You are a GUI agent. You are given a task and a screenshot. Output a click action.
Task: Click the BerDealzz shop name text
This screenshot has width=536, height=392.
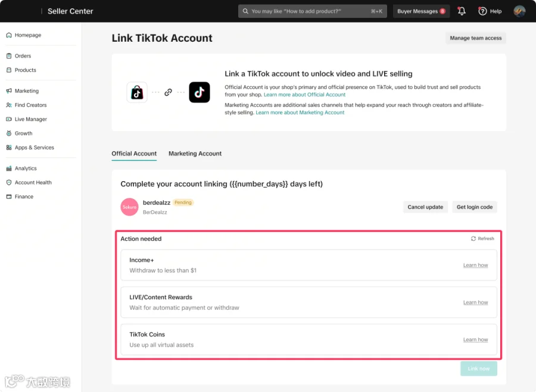tap(155, 212)
